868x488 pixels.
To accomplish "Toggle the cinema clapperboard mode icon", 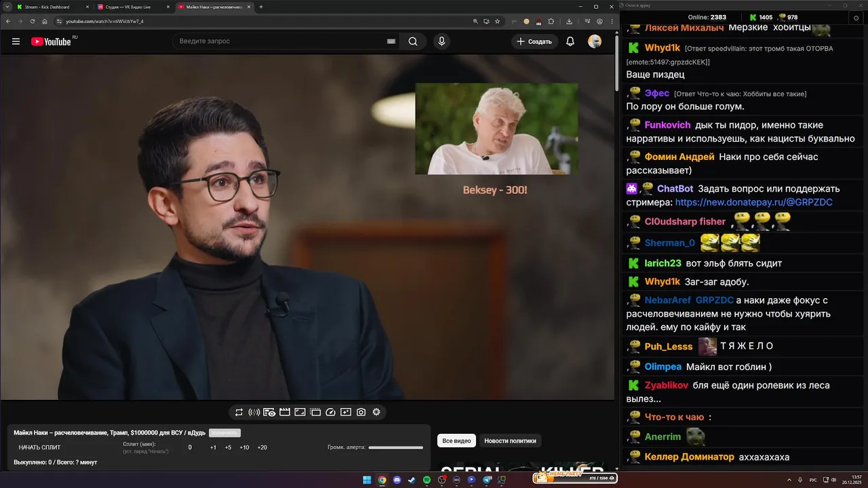I will coord(285,412).
